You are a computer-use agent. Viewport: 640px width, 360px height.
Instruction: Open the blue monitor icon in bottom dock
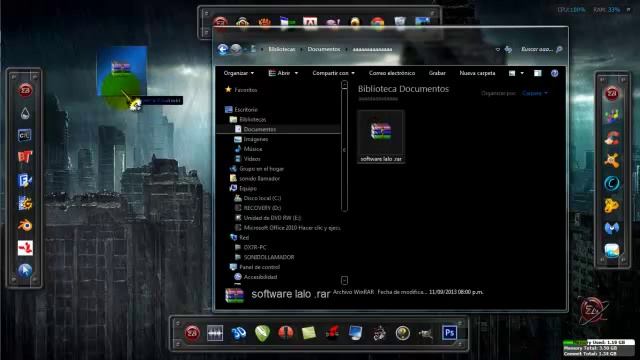(356, 333)
